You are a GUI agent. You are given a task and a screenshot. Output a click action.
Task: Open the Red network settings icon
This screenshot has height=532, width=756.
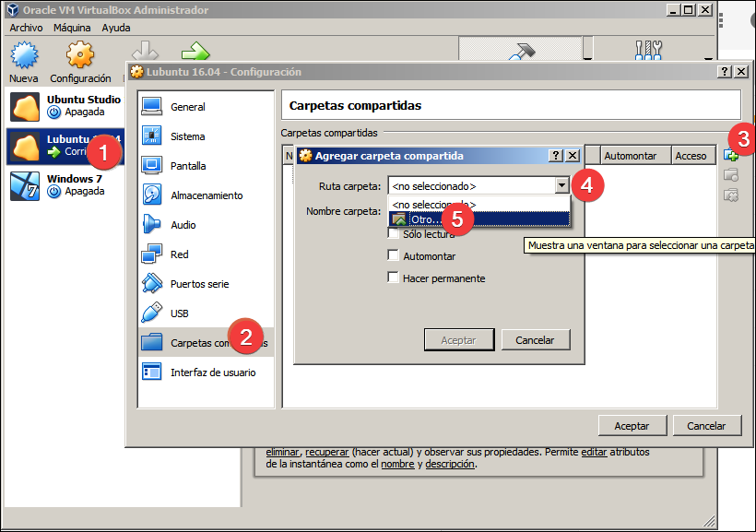(x=153, y=254)
